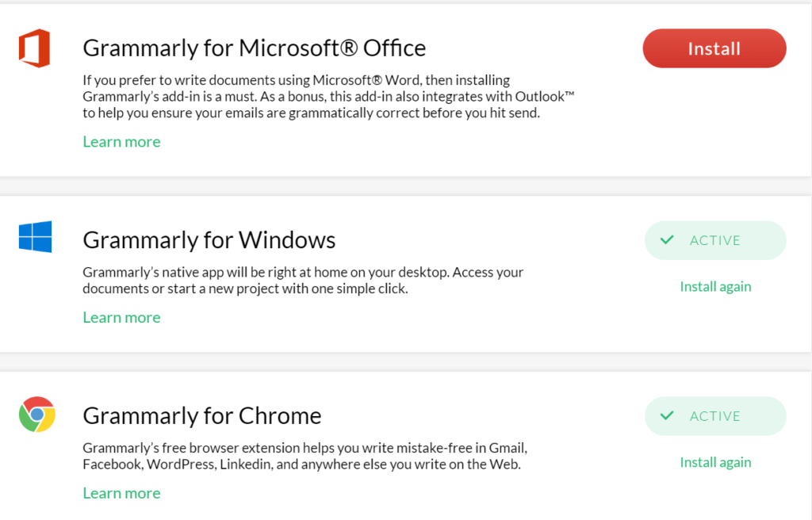Click the ACTIVE badge for Grammarly for Windows
Image resolution: width=812 pixels, height=520 pixels.
coord(715,240)
